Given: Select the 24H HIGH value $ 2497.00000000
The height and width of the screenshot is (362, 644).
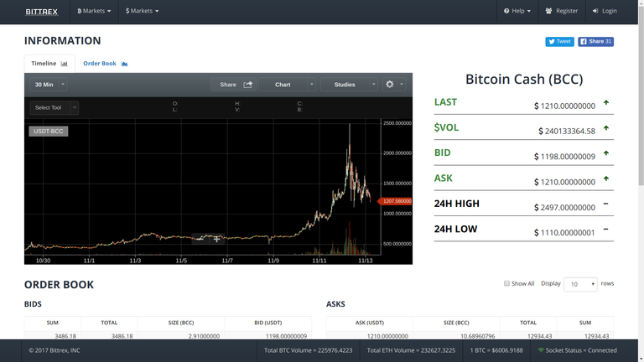Looking at the screenshot, I should point(564,208).
